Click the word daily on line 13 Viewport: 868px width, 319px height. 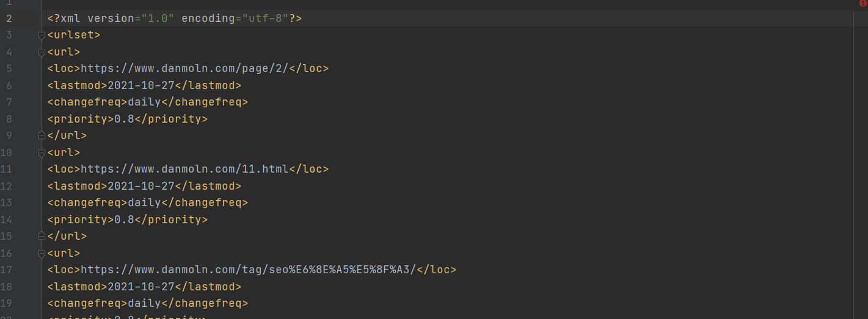144,203
